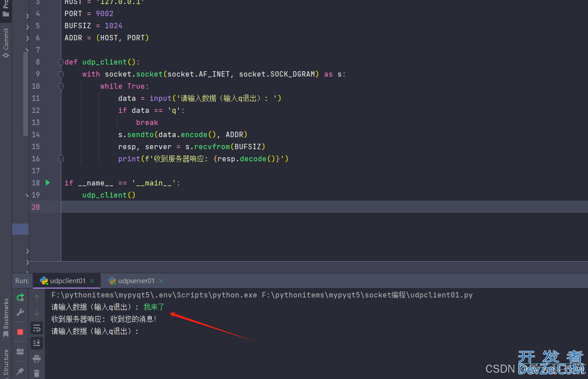Click line number 12 in the gutter
588x379 pixels.
click(36, 110)
